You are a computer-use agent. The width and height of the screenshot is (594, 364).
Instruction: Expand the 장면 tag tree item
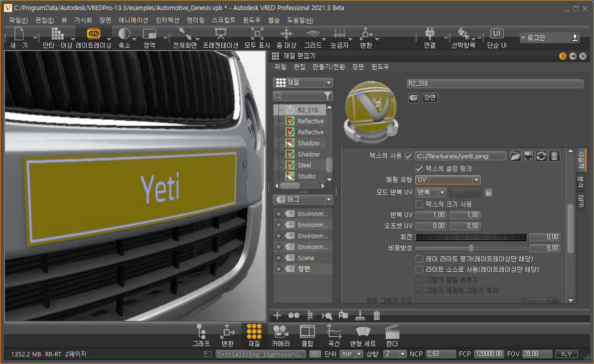point(279,269)
